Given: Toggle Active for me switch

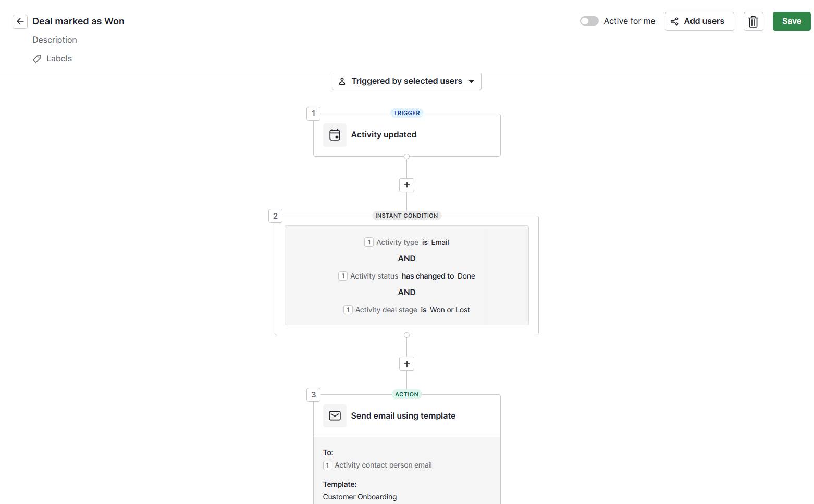Looking at the screenshot, I should pyautogui.click(x=589, y=21).
